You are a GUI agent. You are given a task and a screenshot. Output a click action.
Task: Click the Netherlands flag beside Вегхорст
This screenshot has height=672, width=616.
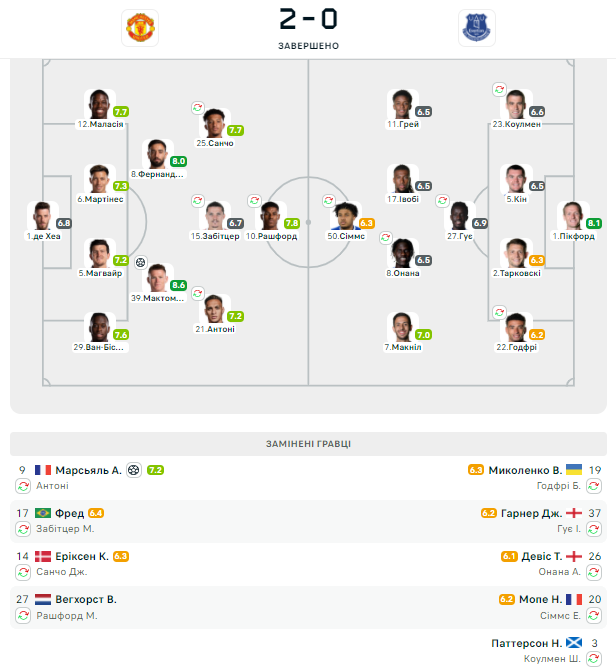click(43, 599)
